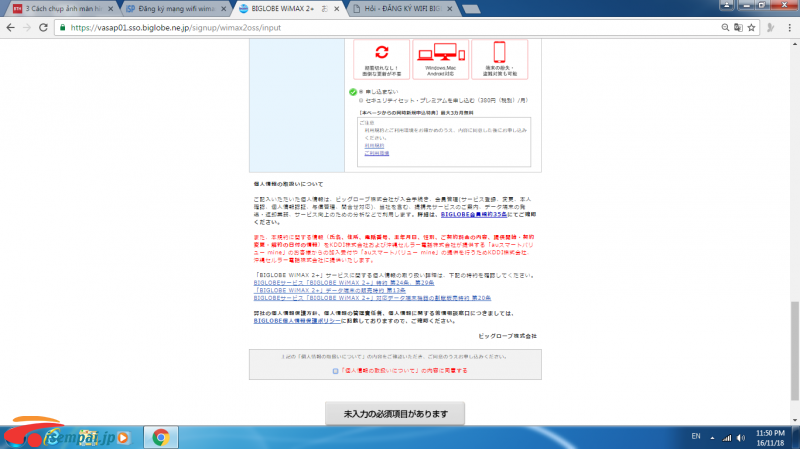Viewport: 800px width, 449px height.
Task: Click the 未入力の必須項目があります button
Action: point(395,414)
